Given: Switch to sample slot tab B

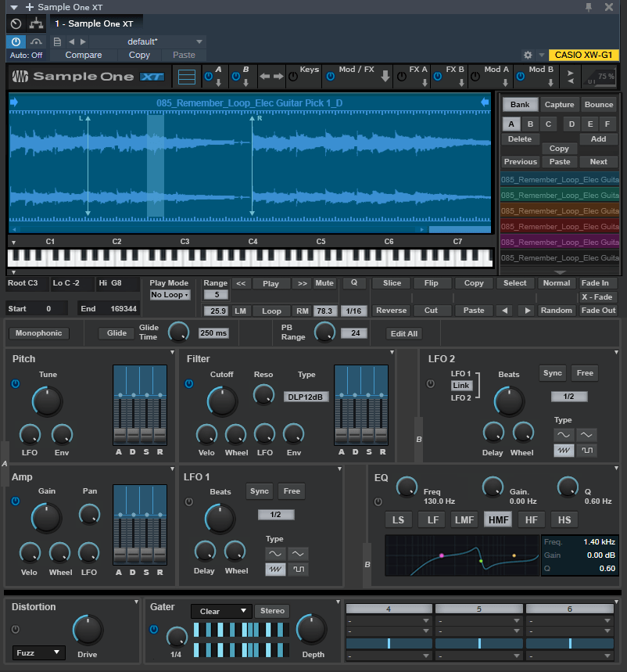Looking at the screenshot, I should 530,124.
